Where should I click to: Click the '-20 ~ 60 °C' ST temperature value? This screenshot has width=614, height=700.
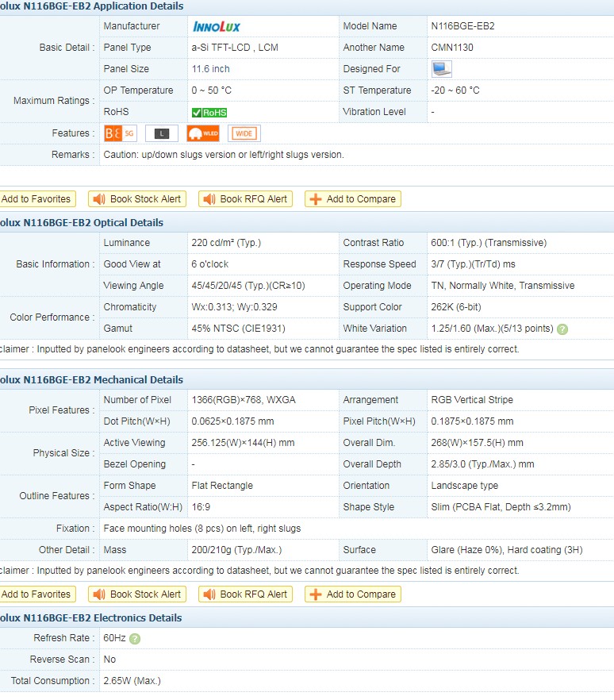click(455, 90)
